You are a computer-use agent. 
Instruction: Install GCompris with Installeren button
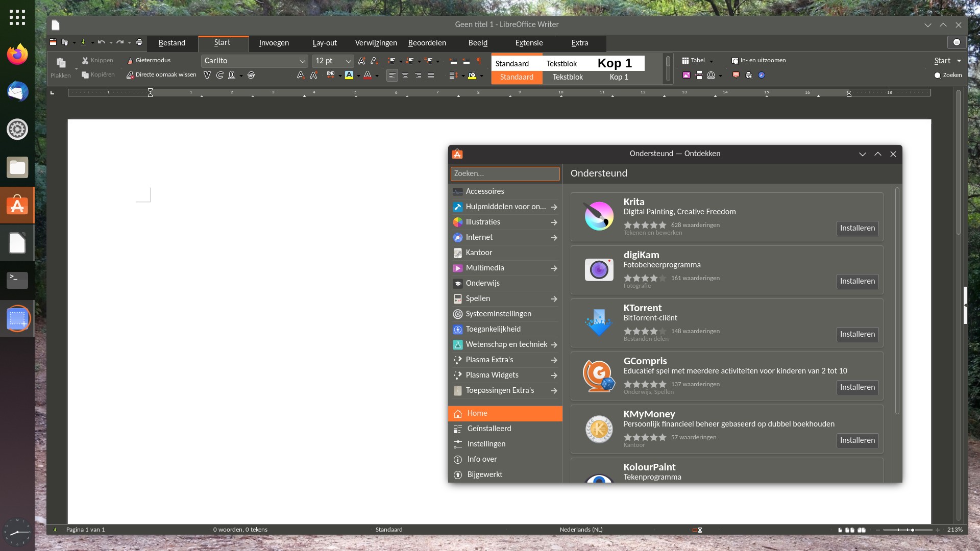857,387
